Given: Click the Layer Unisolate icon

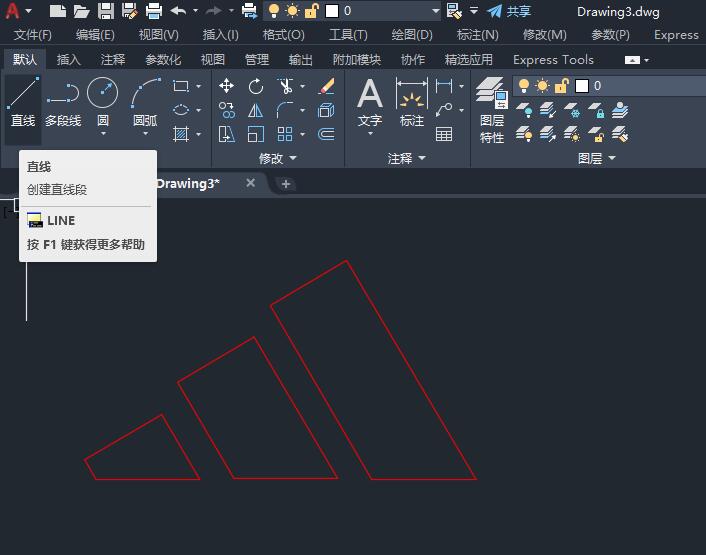Looking at the screenshot, I should [548, 134].
